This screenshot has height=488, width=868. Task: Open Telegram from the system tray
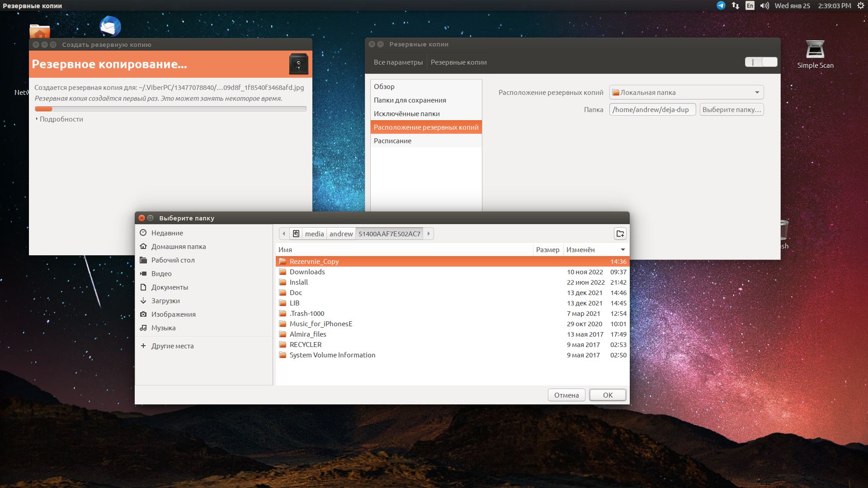721,5
